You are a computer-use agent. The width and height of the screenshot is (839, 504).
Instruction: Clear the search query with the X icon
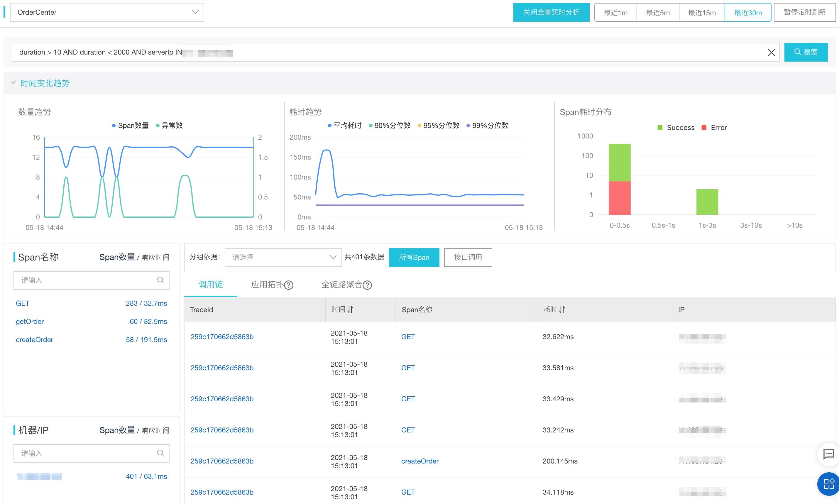coord(771,52)
